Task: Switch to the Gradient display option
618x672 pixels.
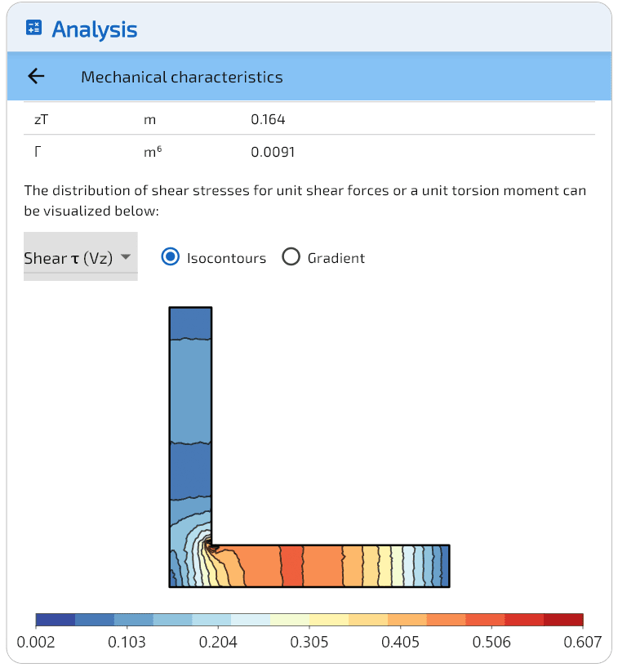Action: 291,257
